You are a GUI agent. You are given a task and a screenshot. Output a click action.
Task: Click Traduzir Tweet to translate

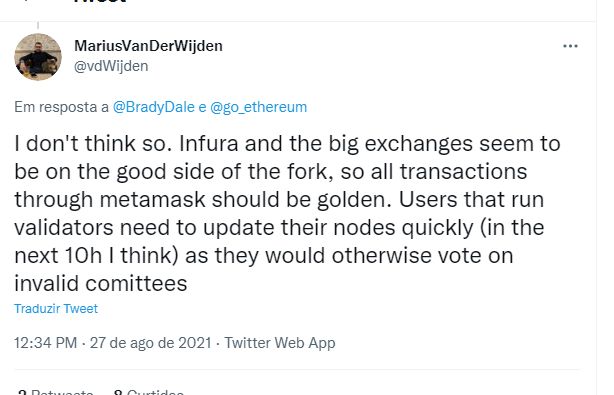(56, 308)
